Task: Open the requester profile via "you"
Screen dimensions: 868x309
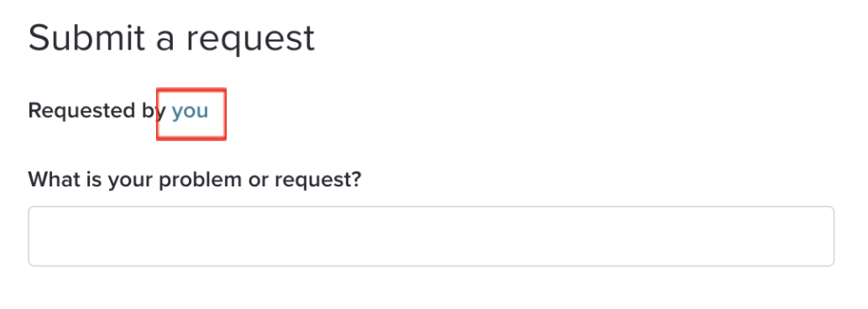Action: pos(190,112)
